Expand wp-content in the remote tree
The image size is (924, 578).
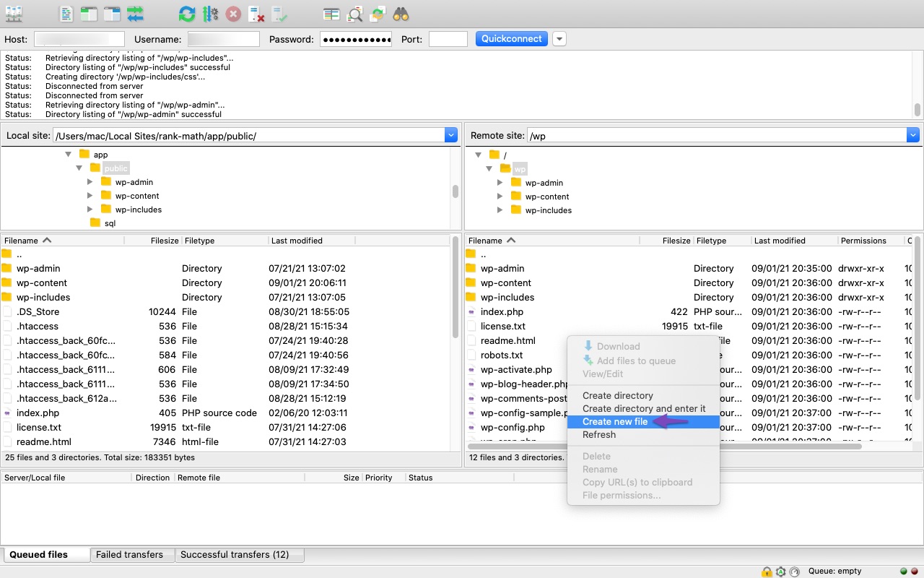coord(500,196)
